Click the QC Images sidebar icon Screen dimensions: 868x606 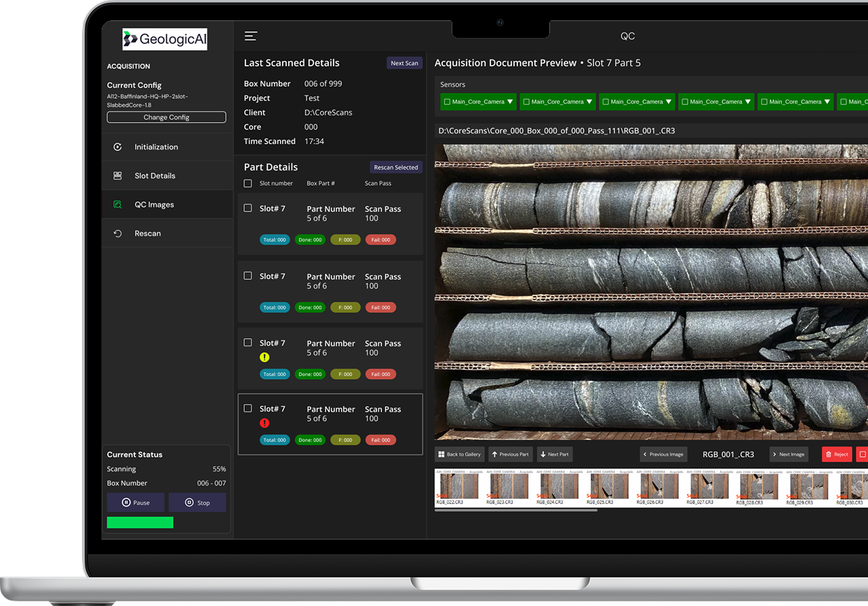point(117,205)
